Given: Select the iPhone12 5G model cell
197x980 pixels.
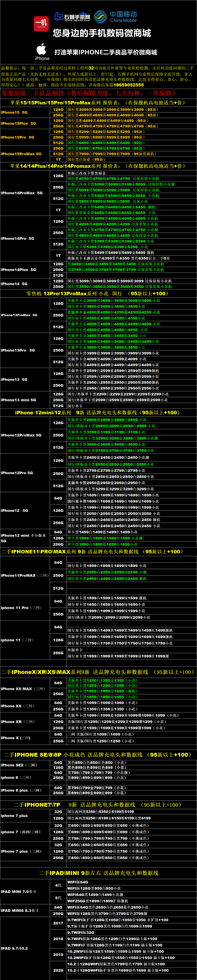Looking at the screenshot, I should click(x=25, y=511).
